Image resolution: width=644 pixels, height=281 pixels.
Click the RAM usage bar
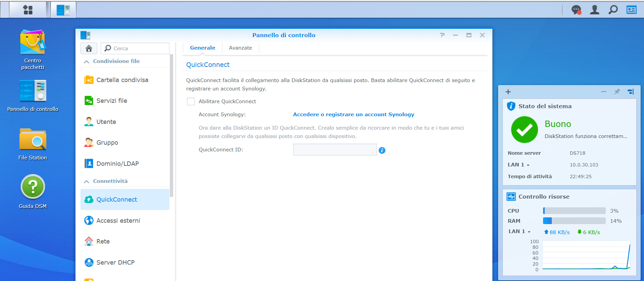574,221
